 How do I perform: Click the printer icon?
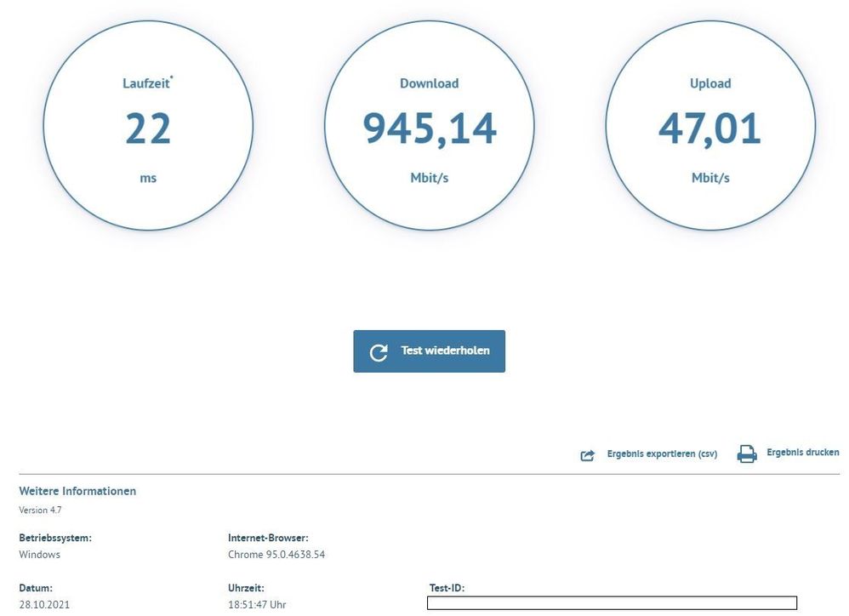747,453
